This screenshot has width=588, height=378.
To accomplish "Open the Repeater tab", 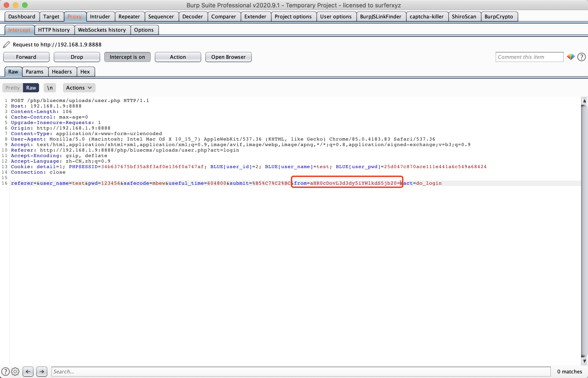I will click(129, 17).
